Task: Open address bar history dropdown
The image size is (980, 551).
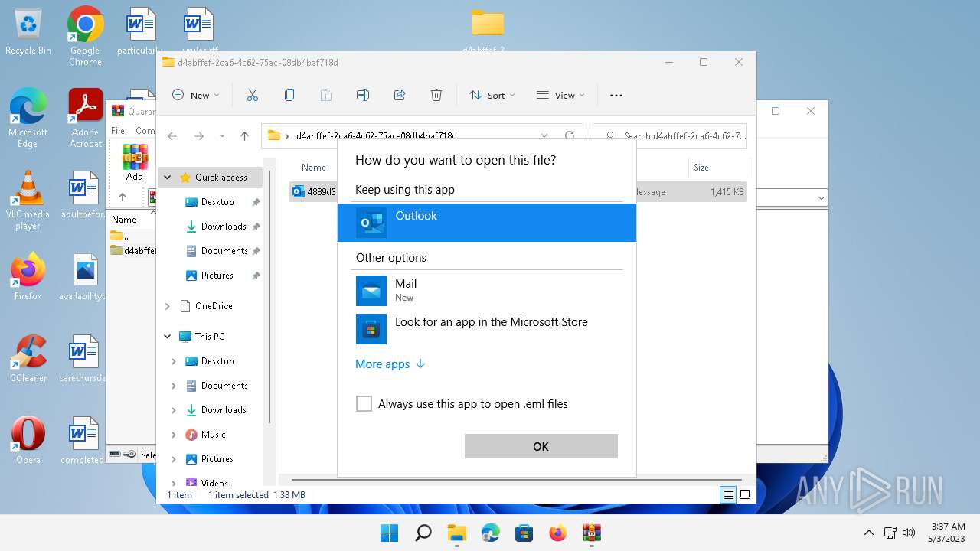Action: click(x=544, y=135)
